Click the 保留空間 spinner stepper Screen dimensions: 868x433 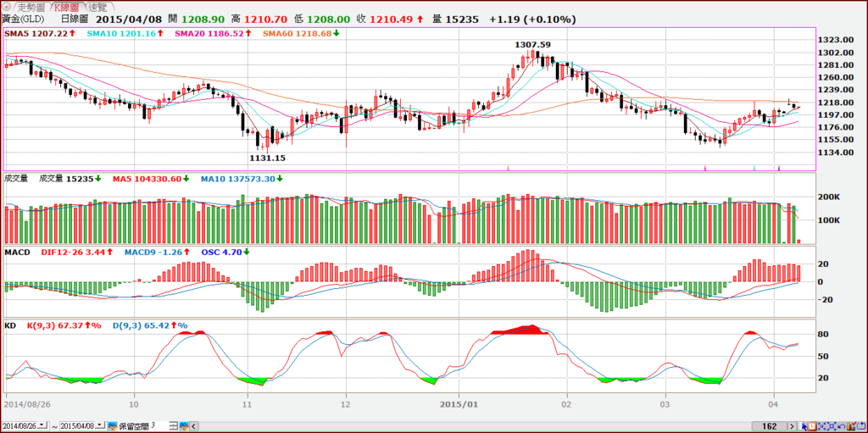(x=173, y=426)
